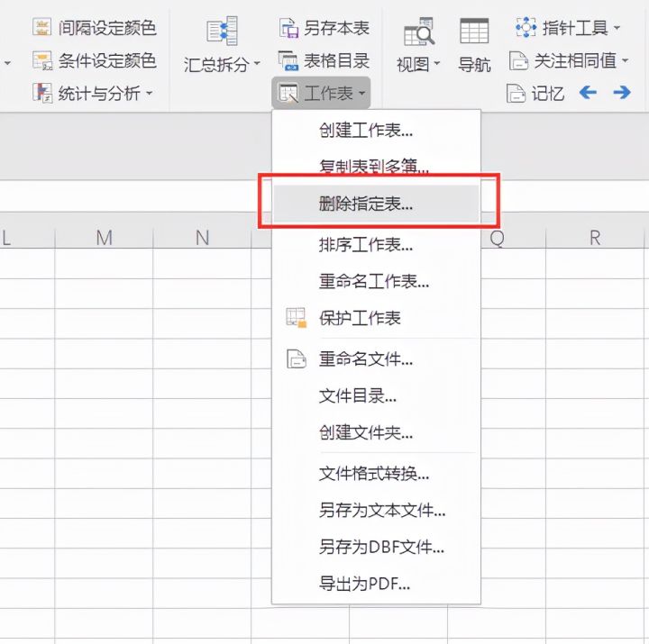Viewport: 649px width, 644px height.
Task: Click the 条件设定颜色 icon
Action: 42,60
